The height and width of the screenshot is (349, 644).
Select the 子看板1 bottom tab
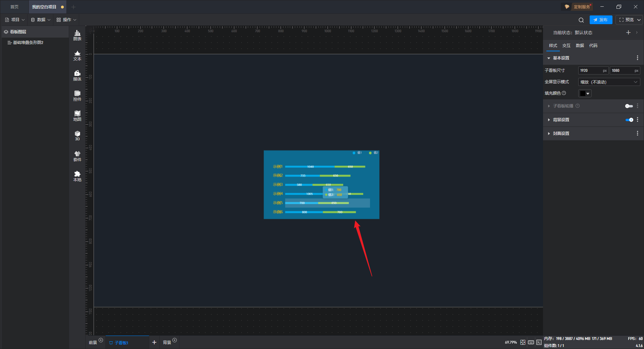click(127, 343)
